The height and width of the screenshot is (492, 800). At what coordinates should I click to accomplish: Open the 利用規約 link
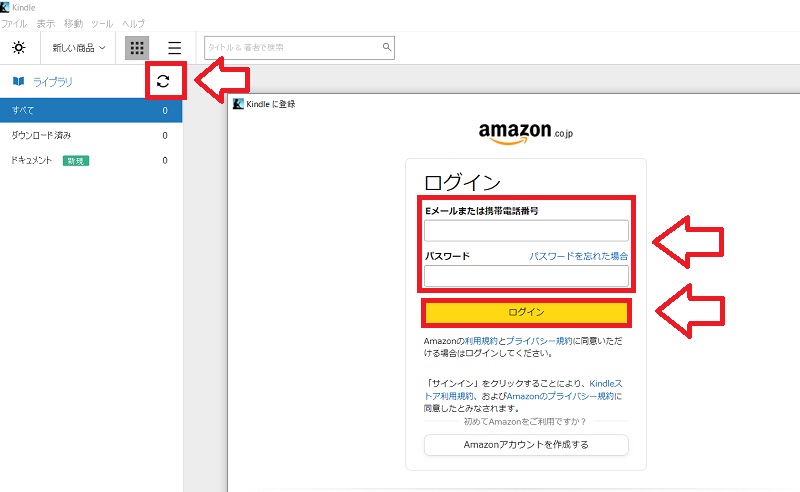coord(481,341)
